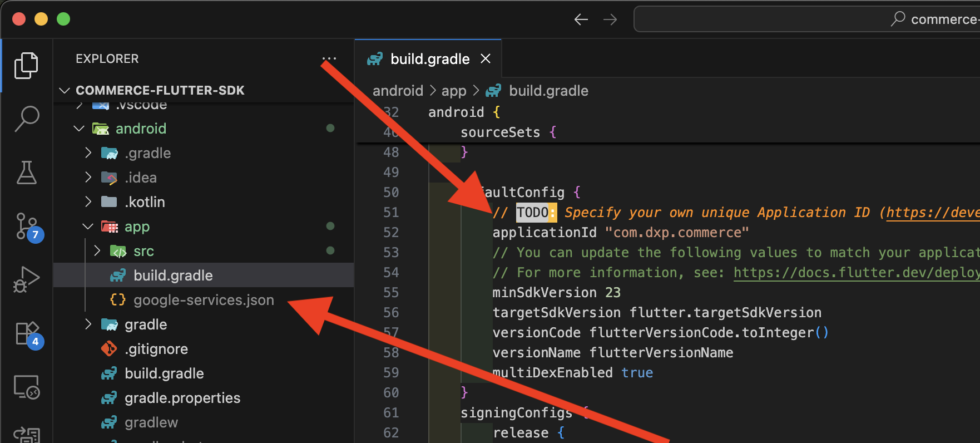
Task: Open the Testing flask icon
Action: click(26, 173)
